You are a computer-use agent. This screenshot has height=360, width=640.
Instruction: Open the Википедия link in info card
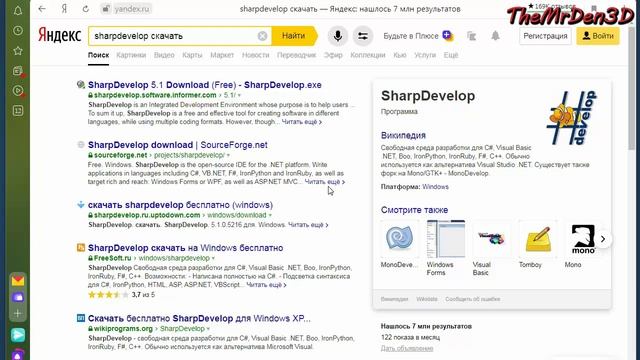403,136
